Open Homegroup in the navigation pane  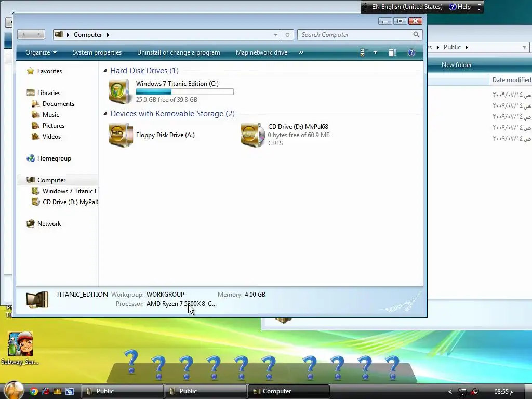[54, 158]
